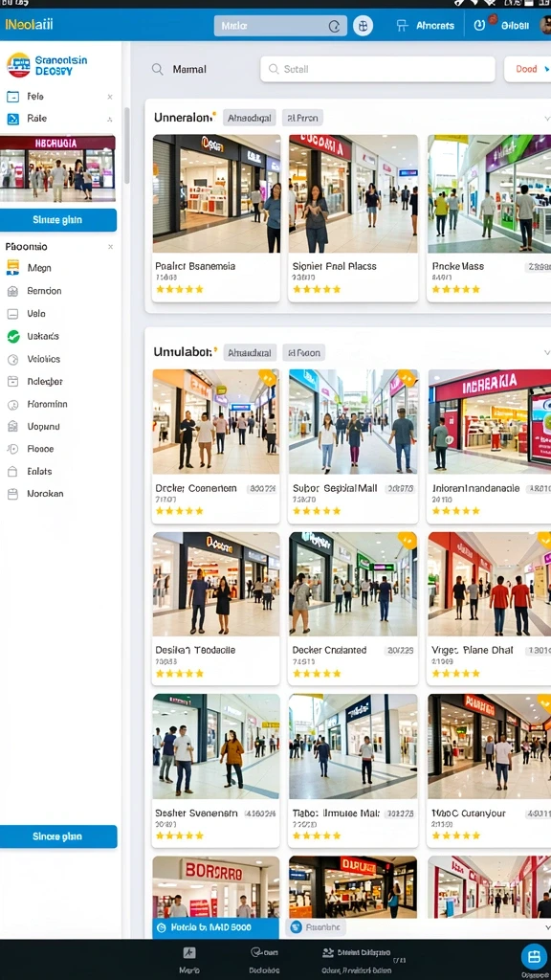
Task: Click the refresh icon in top search field
Action: pos(334,26)
